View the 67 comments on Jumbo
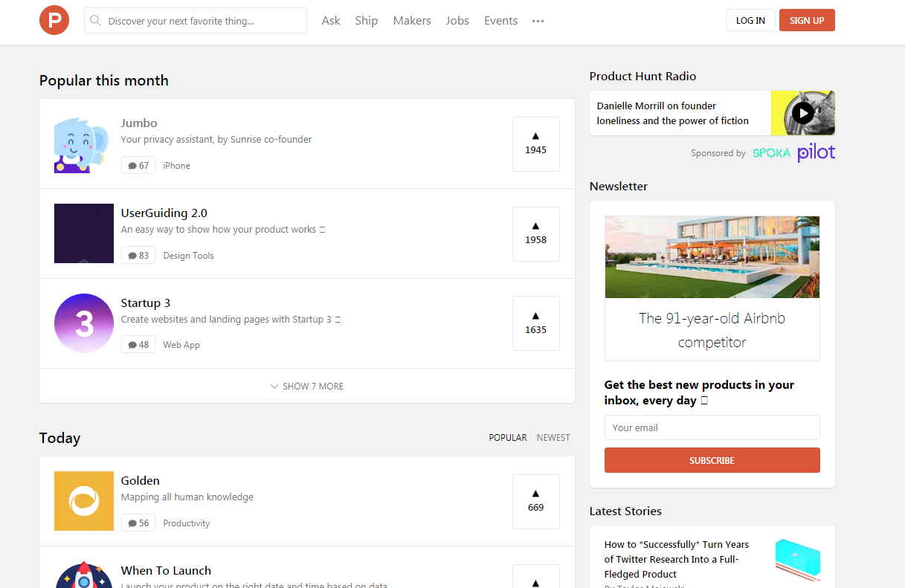The height and width of the screenshot is (588, 905). click(x=138, y=166)
